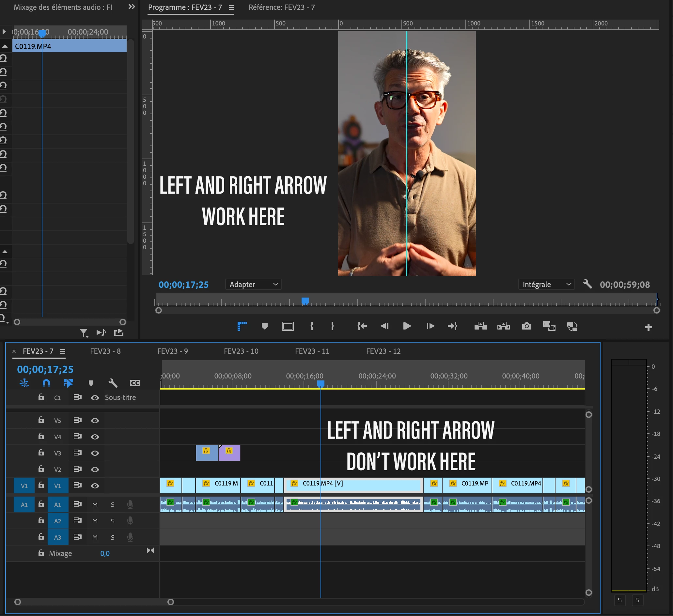Viewport: 673px width, 616px height.
Task: Click the Lift button in program monitor
Action: coord(480,326)
